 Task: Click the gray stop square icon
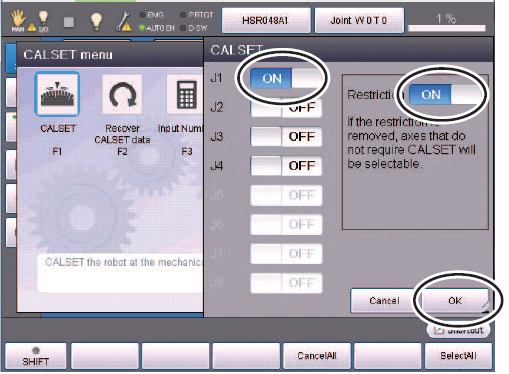click(x=69, y=22)
